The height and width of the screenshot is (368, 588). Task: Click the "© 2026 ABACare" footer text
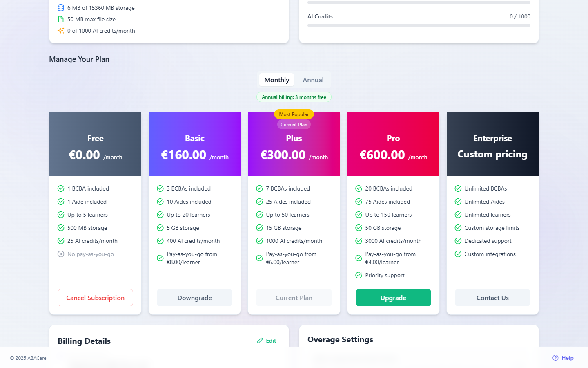pos(28,358)
